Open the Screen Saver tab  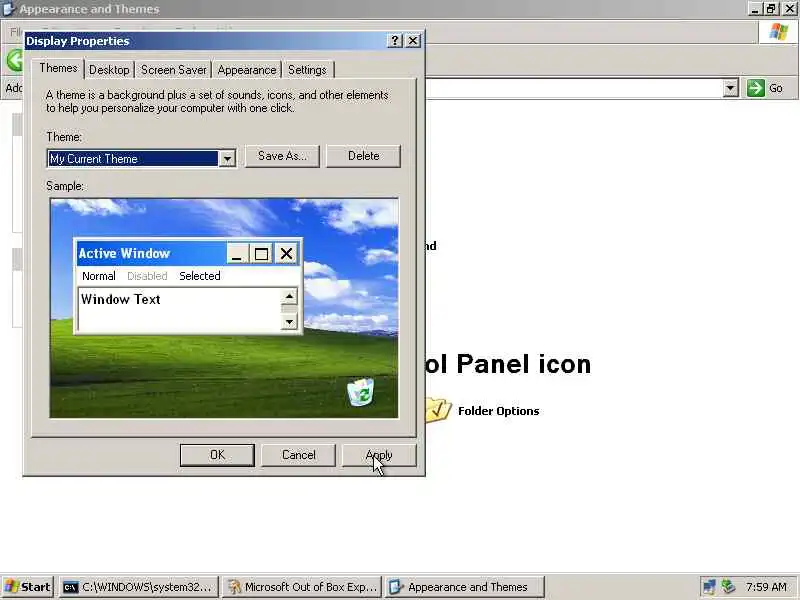(x=173, y=70)
